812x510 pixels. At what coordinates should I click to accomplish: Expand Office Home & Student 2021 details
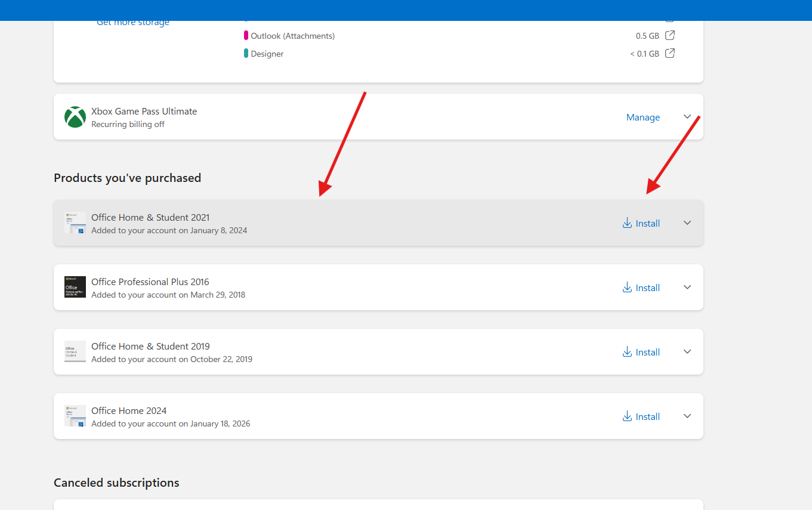687,222
